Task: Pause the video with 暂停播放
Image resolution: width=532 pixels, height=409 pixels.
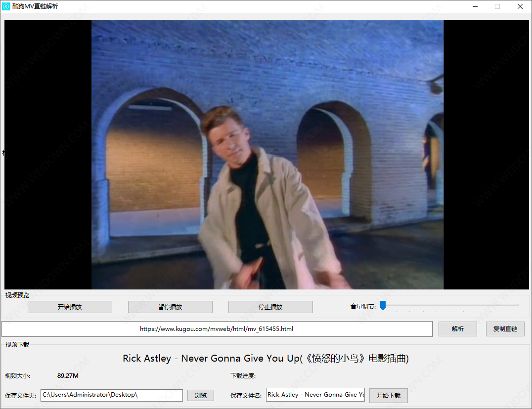Action: (170, 307)
